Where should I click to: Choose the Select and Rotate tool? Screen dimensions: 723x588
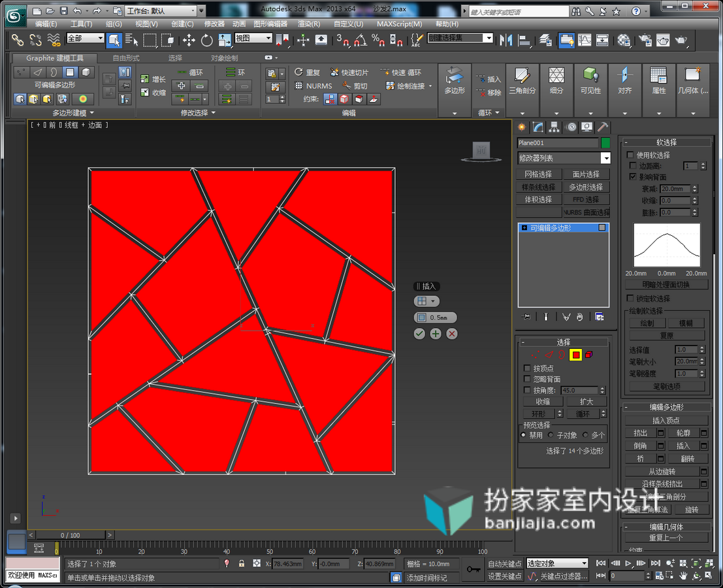206,40
